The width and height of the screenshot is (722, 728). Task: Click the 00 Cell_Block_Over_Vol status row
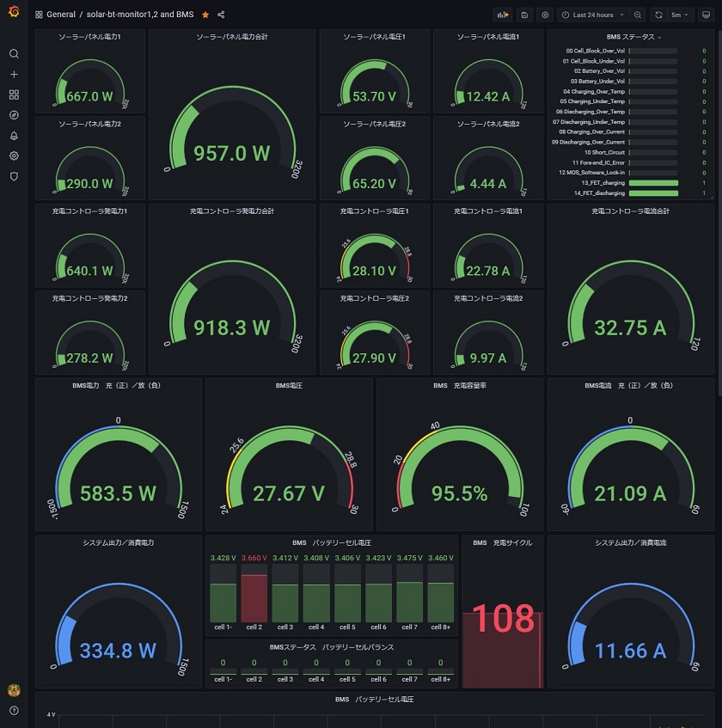pos(630,51)
